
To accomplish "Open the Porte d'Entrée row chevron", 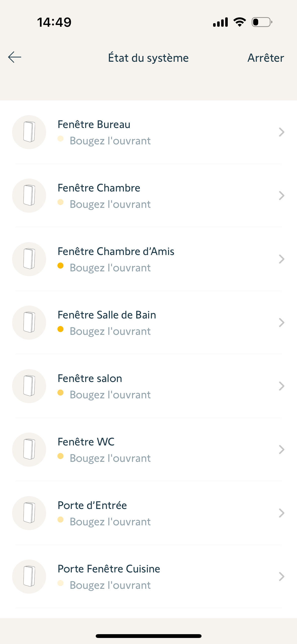I will (282, 513).
